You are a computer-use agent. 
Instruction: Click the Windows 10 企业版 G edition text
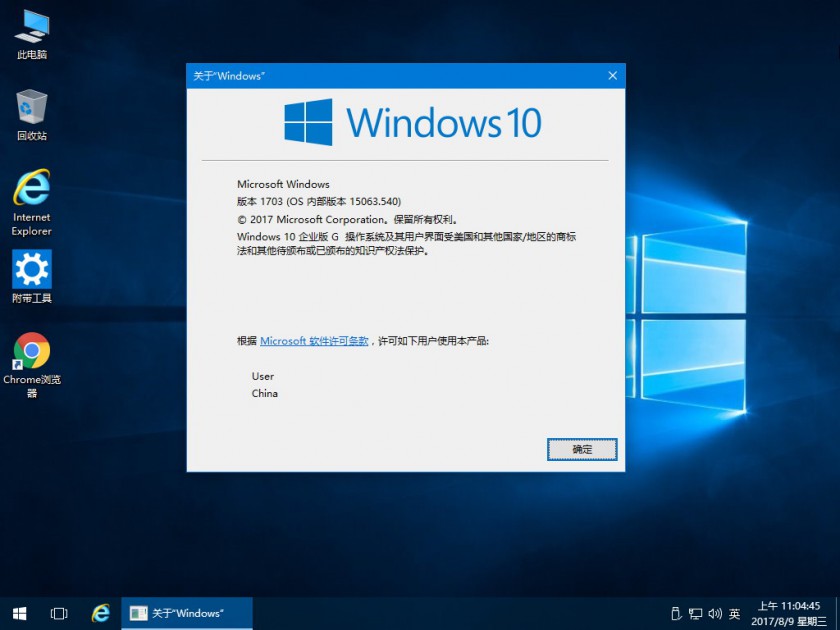pyautogui.click(x=288, y=236)
